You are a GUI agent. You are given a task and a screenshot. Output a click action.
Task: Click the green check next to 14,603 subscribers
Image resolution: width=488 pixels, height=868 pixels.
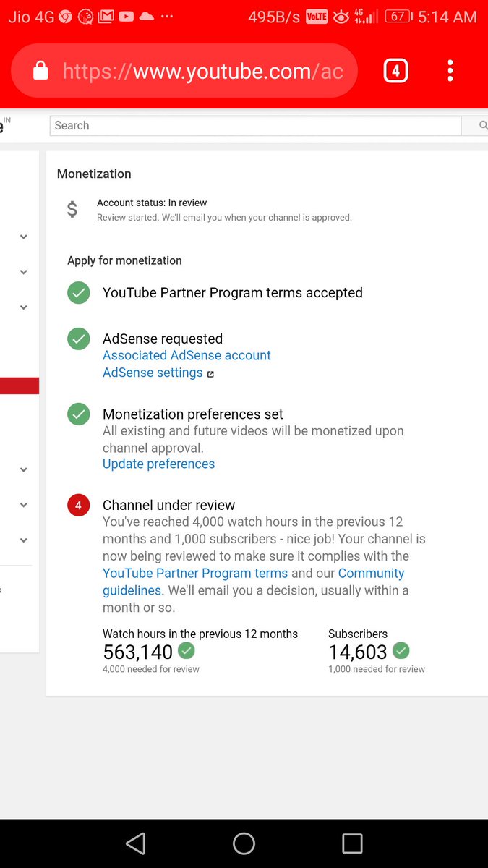point(401,650)
